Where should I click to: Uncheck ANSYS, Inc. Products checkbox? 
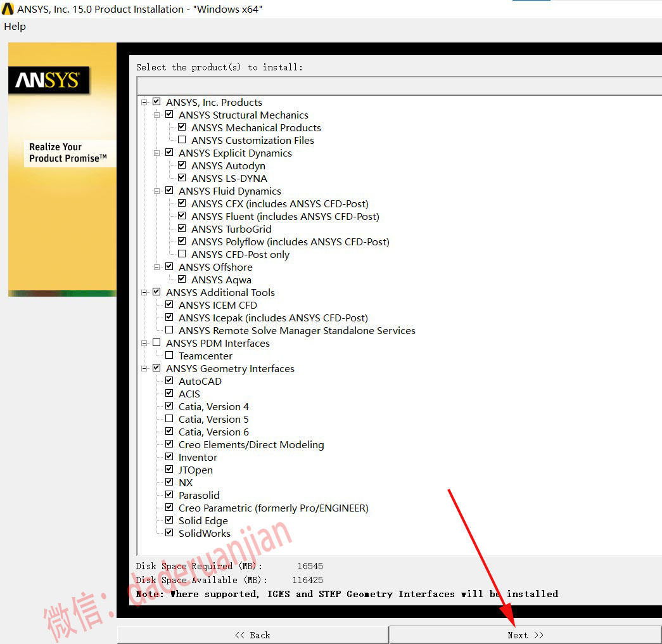pos(156,102)
